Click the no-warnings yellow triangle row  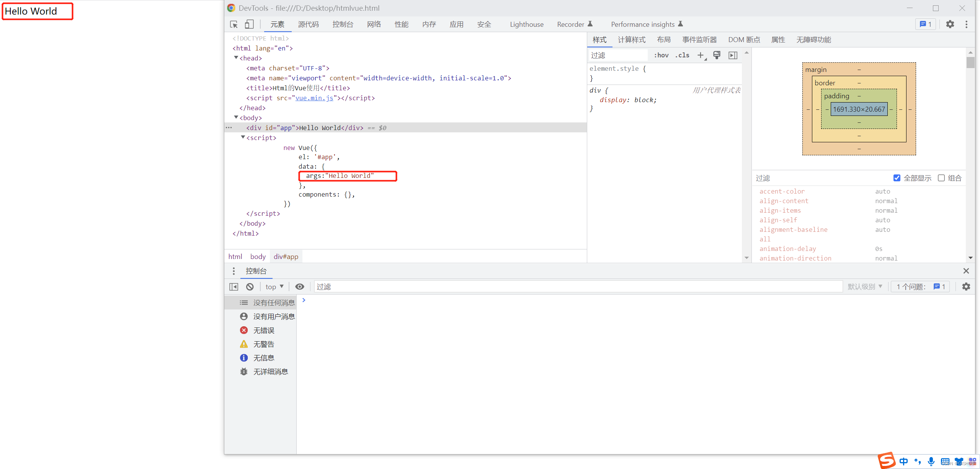point(260,344)
